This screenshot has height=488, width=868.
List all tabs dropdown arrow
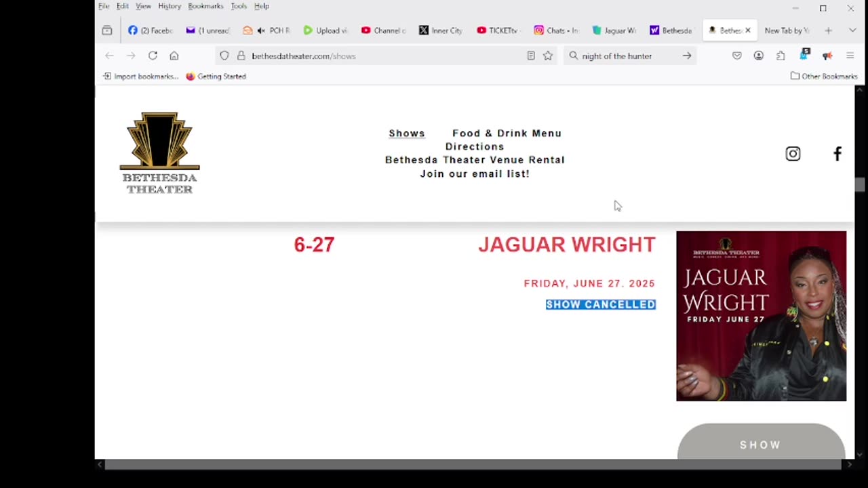[x=852, y=30]
